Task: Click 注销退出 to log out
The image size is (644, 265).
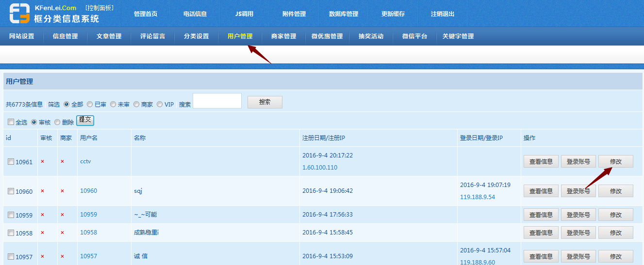Action: point(442,14)
